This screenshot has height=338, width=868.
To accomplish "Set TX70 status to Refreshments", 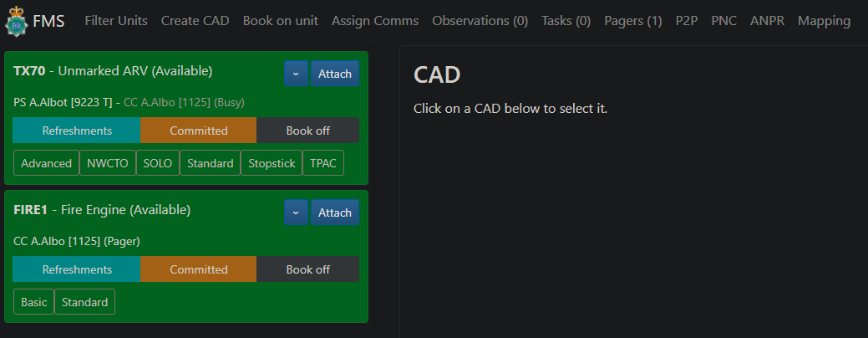I will (x=77, y=131).
